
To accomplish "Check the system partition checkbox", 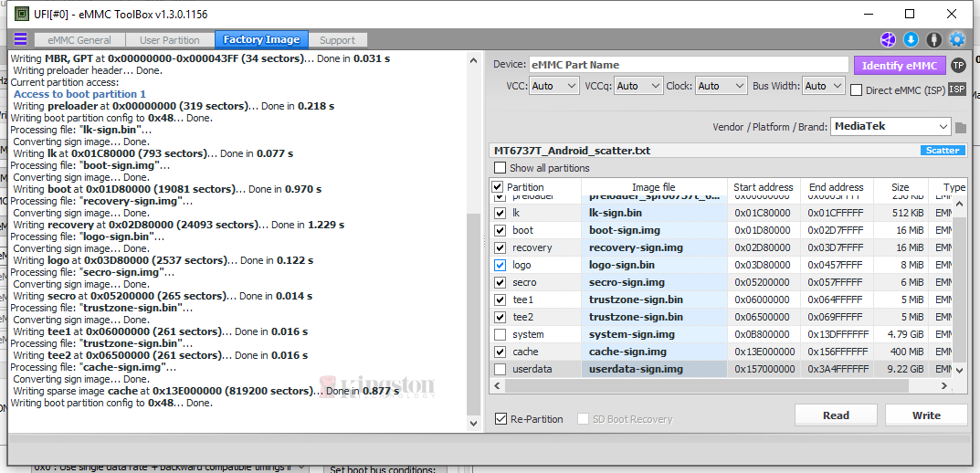I will (500, 334).
